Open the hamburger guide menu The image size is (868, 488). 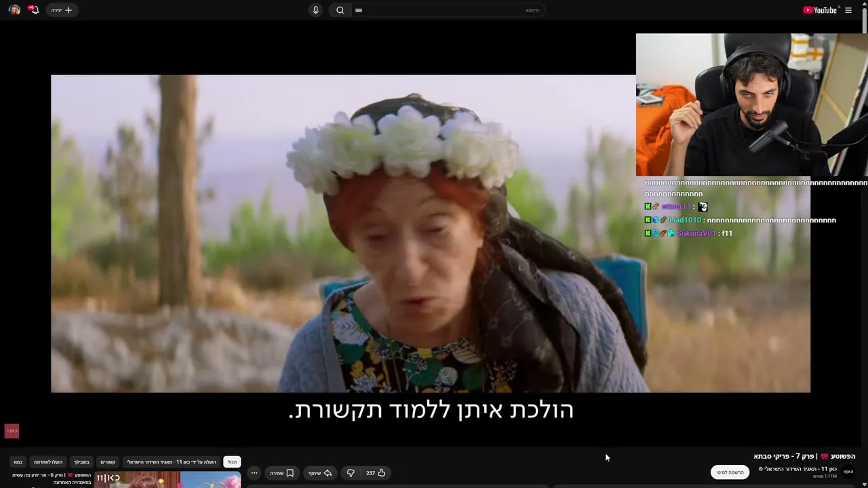(848, 10)
